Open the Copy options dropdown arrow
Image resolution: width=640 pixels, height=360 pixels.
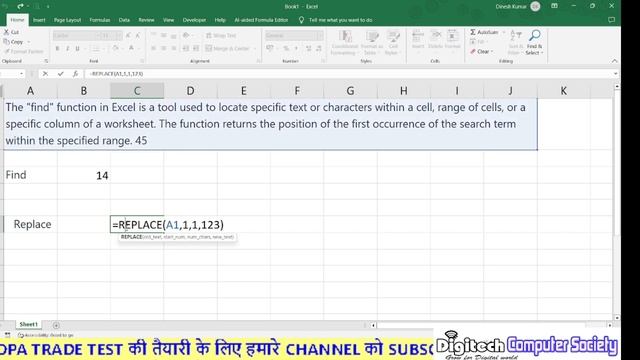(29, 42)
